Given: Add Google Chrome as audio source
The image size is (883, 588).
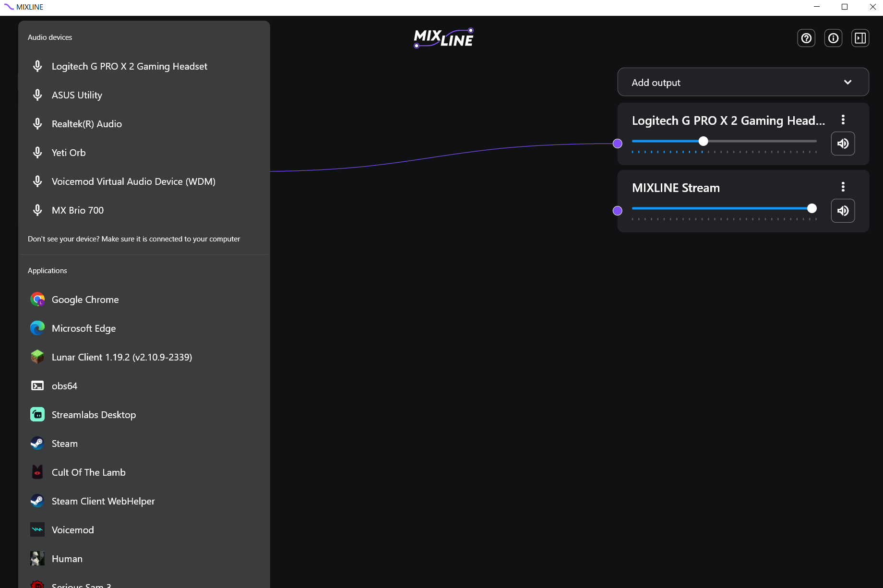Looking at the screenshot, I should pyautogui.click(x=144, y=300).
